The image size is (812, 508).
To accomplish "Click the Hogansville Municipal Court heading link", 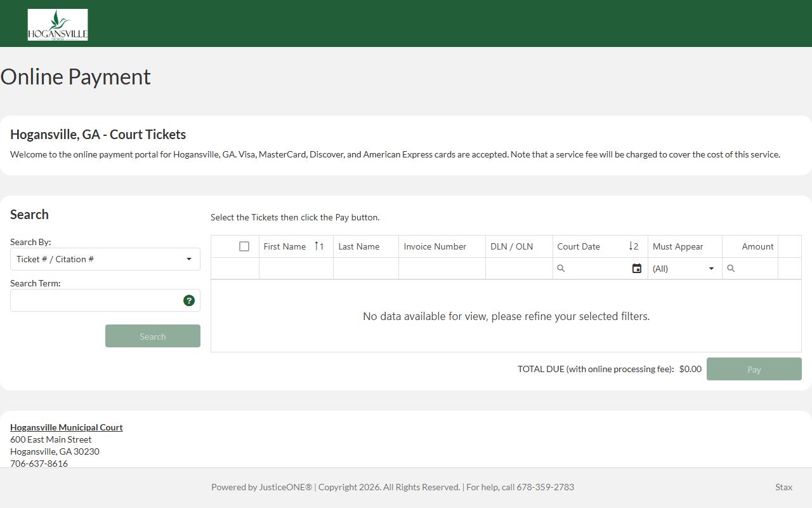I will pos(67,427).
